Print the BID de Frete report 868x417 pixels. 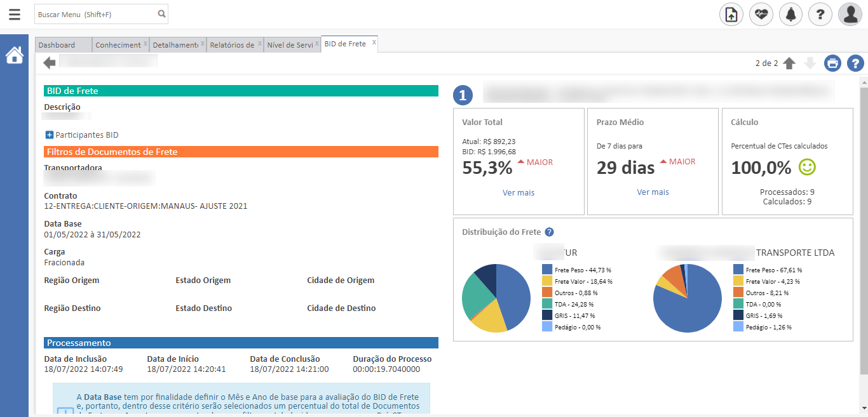tap(832, 63)
